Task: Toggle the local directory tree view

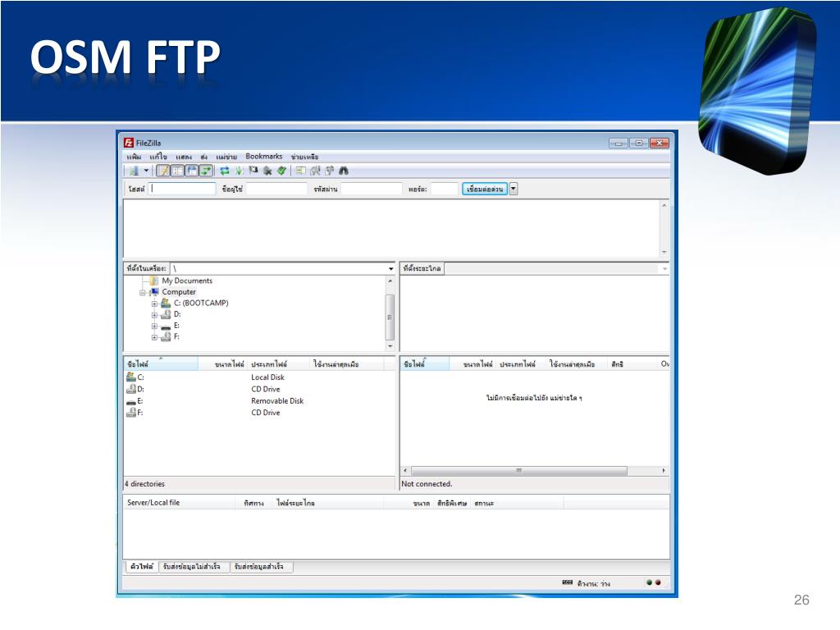Action: 177,171
